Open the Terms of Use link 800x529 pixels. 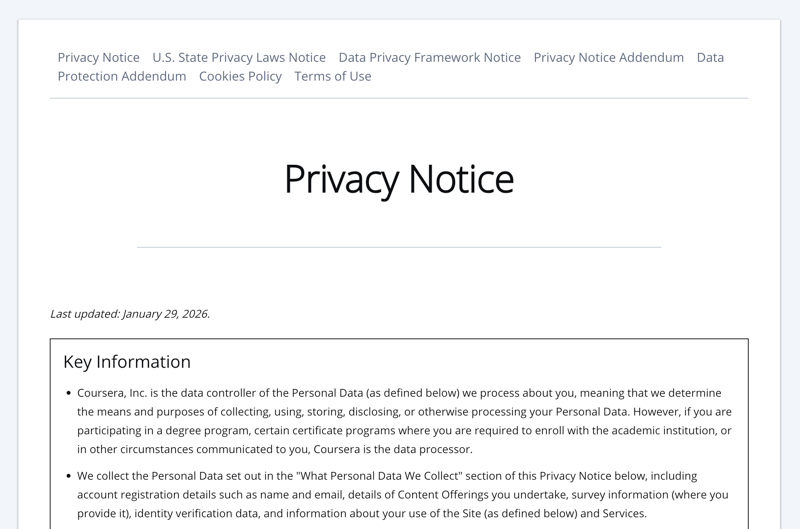[332, 76]
